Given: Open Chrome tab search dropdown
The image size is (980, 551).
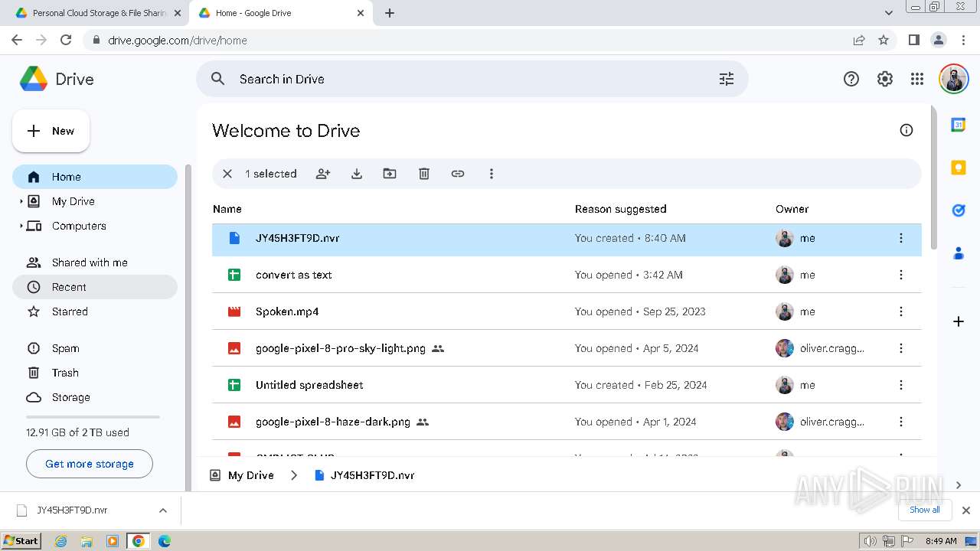Looking at the screenshot, I should pos(889,13).
